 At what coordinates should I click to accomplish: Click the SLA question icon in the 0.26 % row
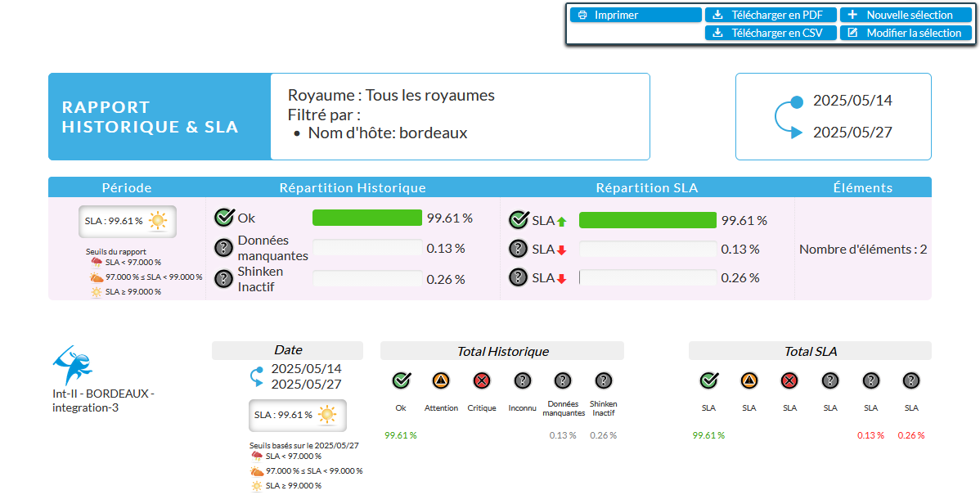(518, 277)
